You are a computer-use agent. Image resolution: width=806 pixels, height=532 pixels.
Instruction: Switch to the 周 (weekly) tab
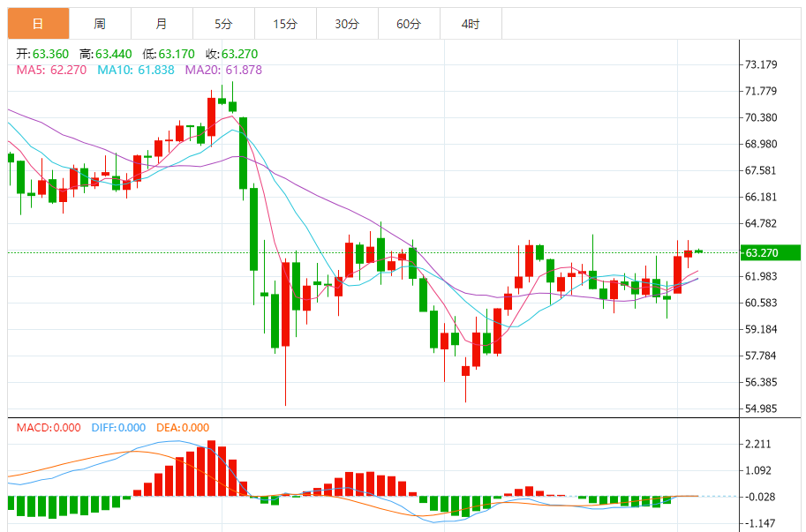click(101, 24)
